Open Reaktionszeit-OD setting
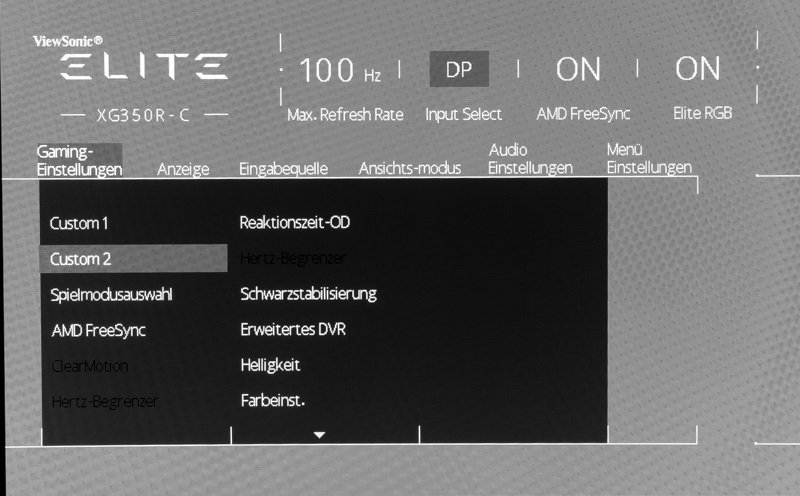800x496 pixels. pyautogui.click(x=295, y=222)
